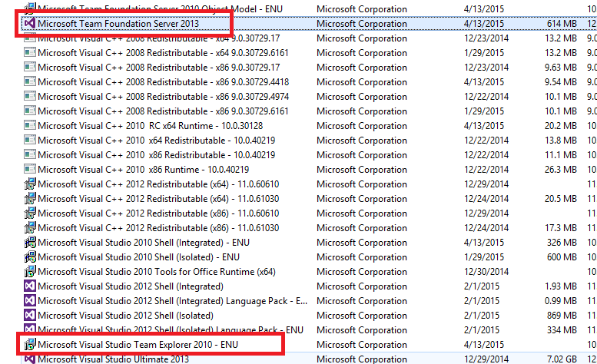The width and height of the screenshot is (597, 364).
Task: Click the Visual C++ 2010 RC x64 Runtime icon
Action: pyautogui.click(x=30, y=126)
